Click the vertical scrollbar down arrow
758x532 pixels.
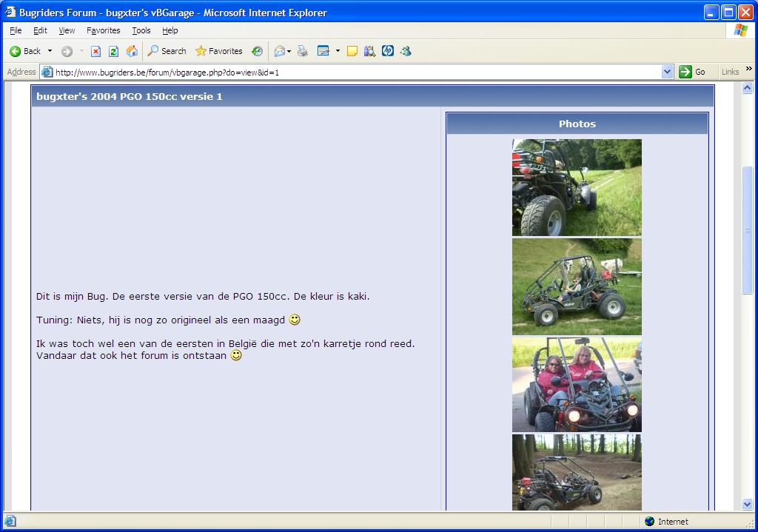747,504
